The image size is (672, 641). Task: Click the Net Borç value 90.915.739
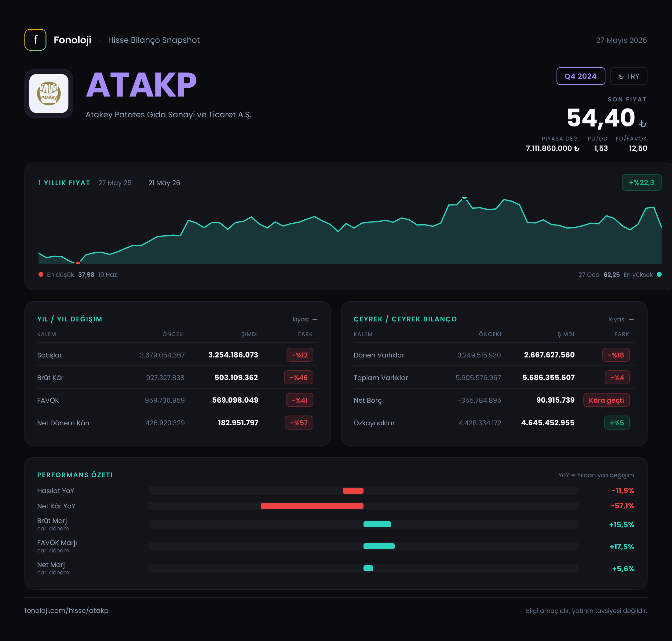pyautogui.click(x=555, y=400)
